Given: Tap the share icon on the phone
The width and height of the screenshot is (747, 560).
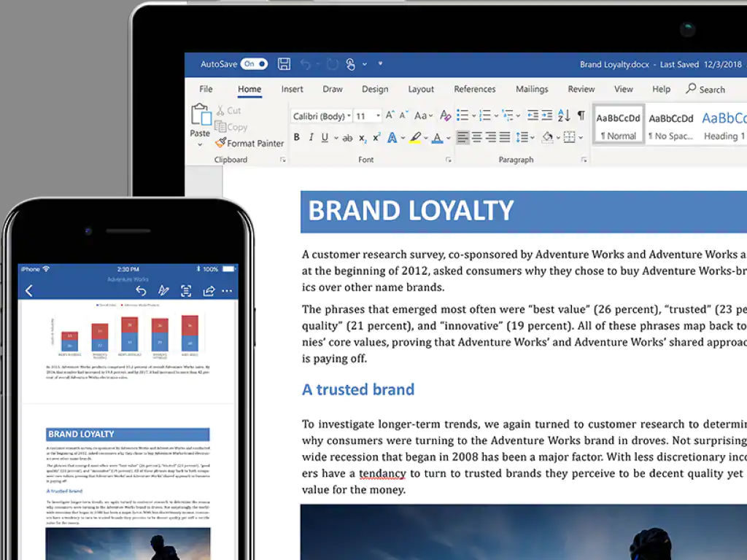Looking at the screenshot, I should pos(208,290).
